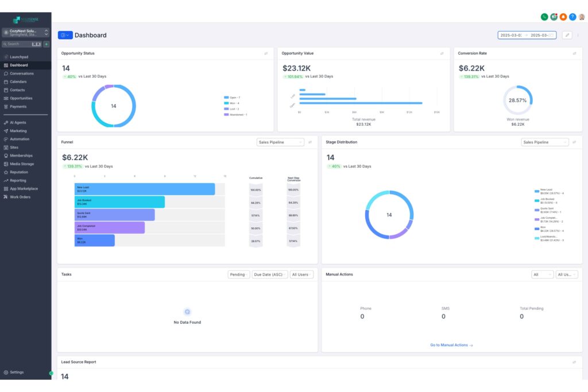This screenshot has height=392, width=588.
Task: Click the green quick-add button beside search
Action: click(x=47, y=44)
